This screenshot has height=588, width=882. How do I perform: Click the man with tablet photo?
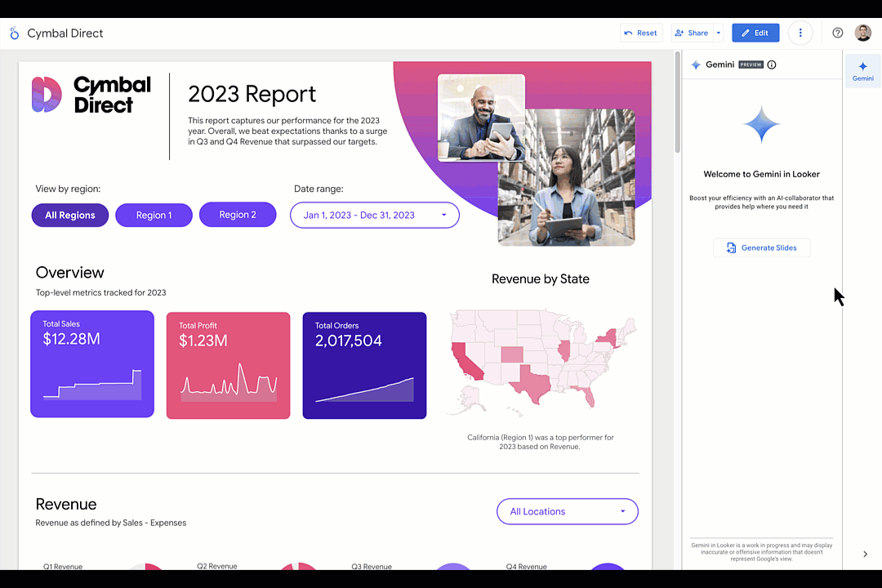tap(481, 118)
